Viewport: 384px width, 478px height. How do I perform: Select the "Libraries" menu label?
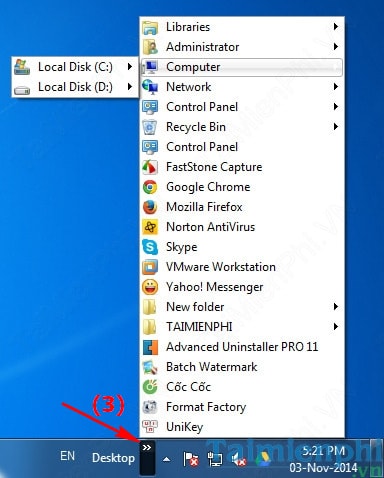(x=188, y=27)
